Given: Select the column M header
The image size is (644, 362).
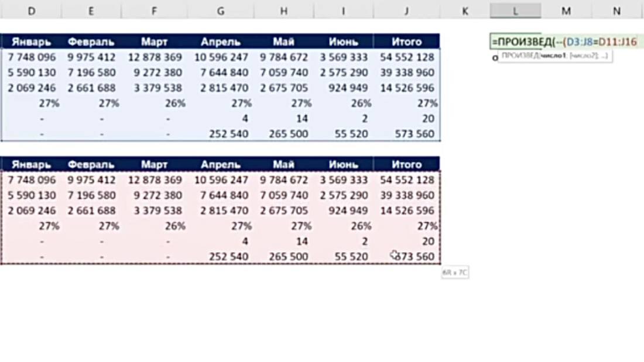Looking at the screenshot, I should 566,11.
